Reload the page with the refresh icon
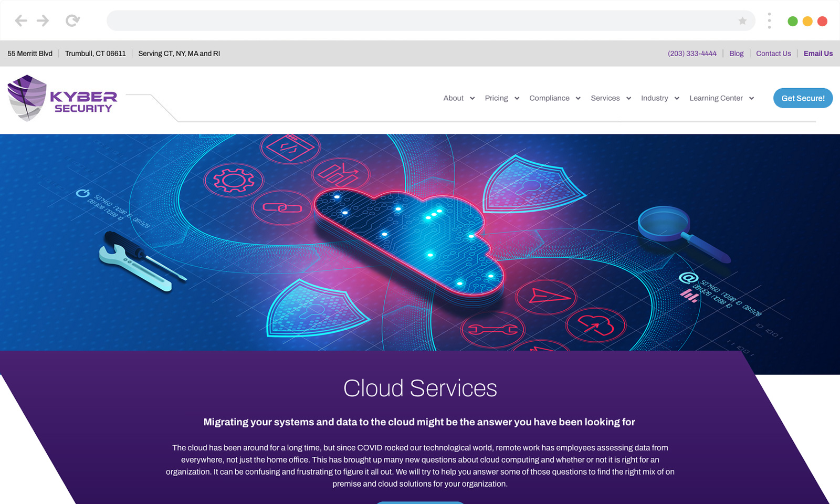Image resolution: width=840 pixels, height=504 pixels. [x=72, y=21]
